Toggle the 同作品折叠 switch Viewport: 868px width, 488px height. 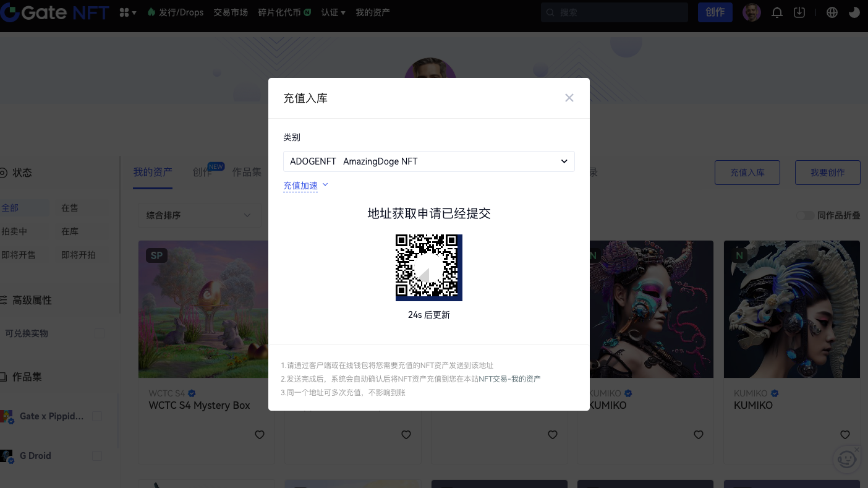pos(805,215)
